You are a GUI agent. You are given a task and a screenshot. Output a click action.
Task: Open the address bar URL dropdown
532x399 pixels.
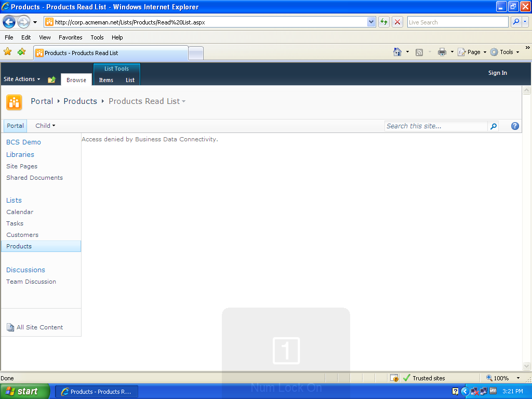(371, 22)
